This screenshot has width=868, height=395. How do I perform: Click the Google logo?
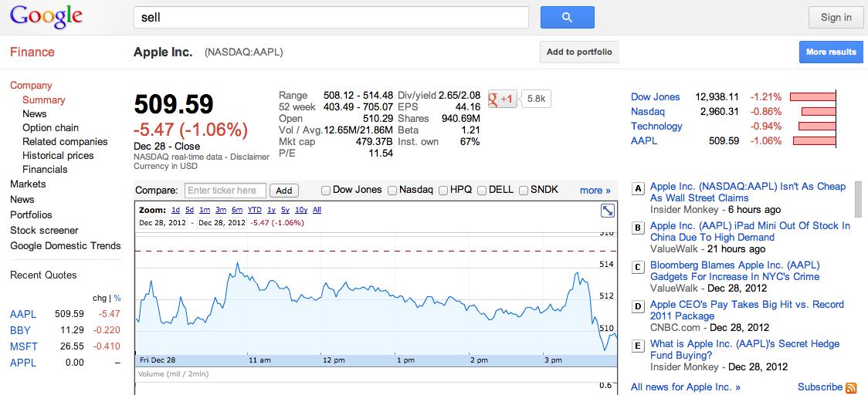46,17
